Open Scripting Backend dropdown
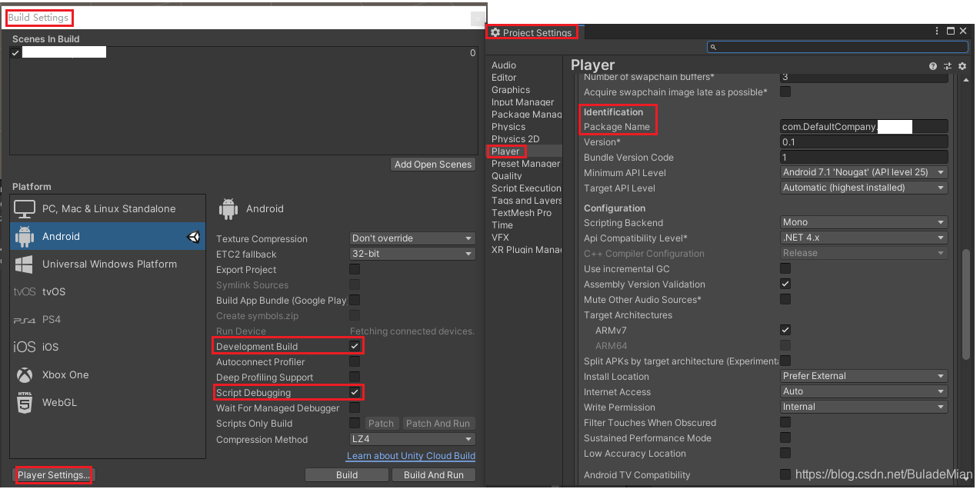 864,222
